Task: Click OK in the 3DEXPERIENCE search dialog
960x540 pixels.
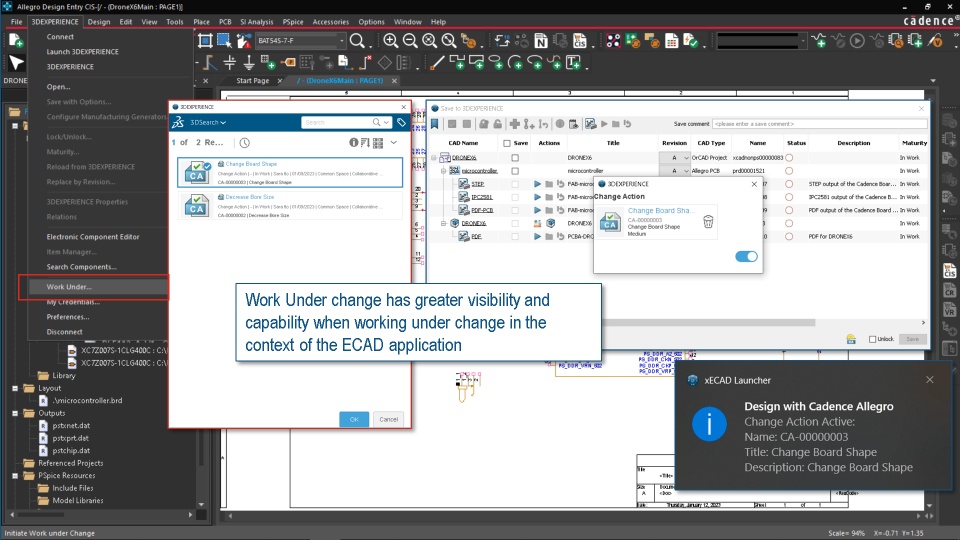Action: (x=354, y=419)
